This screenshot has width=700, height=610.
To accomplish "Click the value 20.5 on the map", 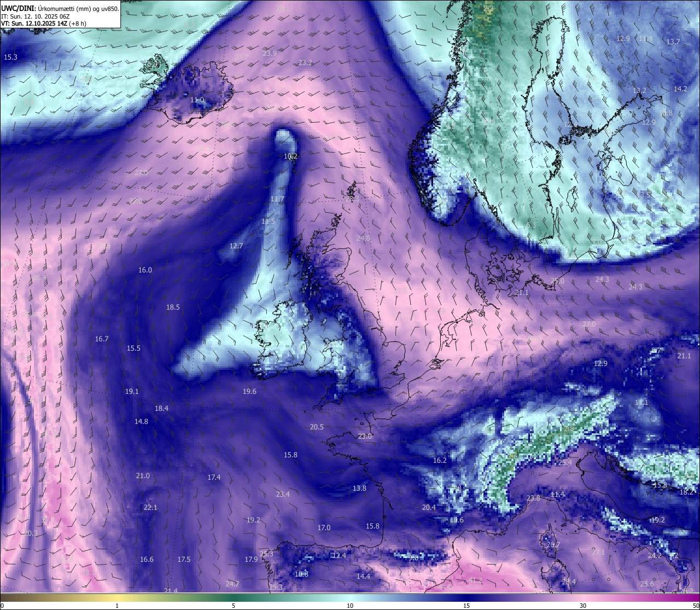I will (317, 427).
